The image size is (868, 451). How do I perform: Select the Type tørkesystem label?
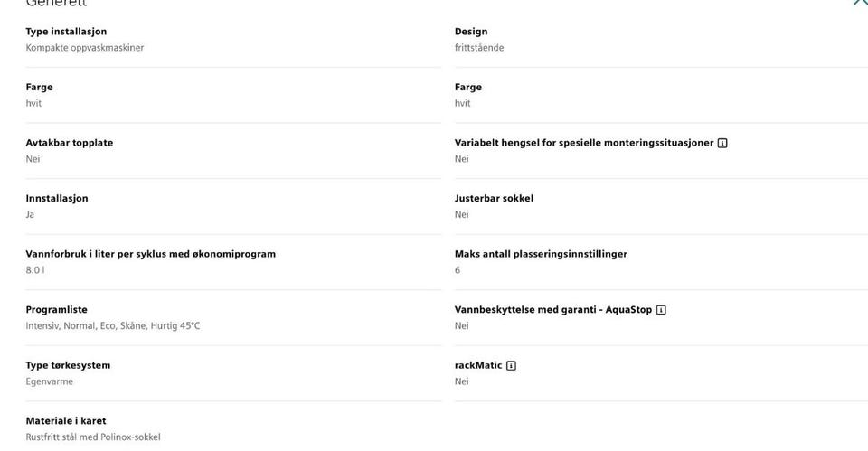[x=68, y=366]
